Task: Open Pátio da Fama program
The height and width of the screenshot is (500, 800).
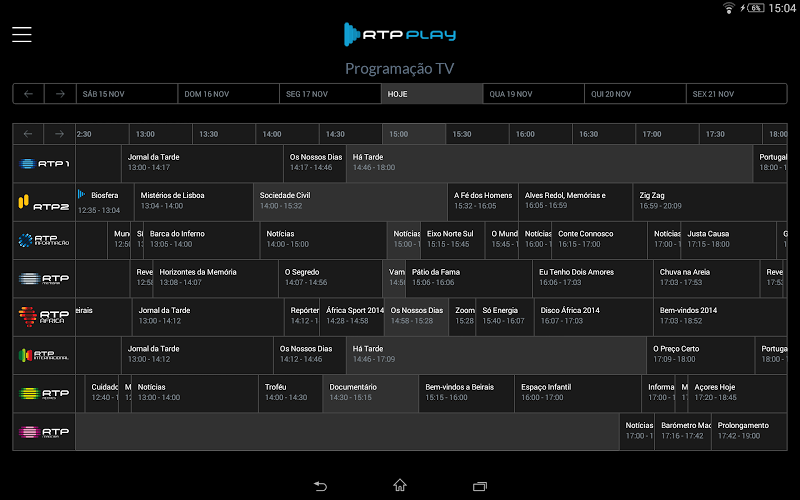Action: 469,279
